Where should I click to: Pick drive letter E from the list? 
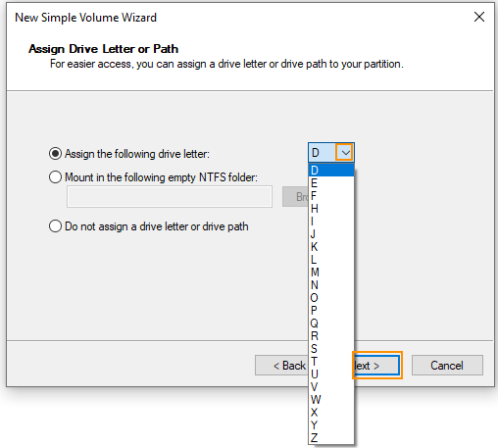(331, 183)
